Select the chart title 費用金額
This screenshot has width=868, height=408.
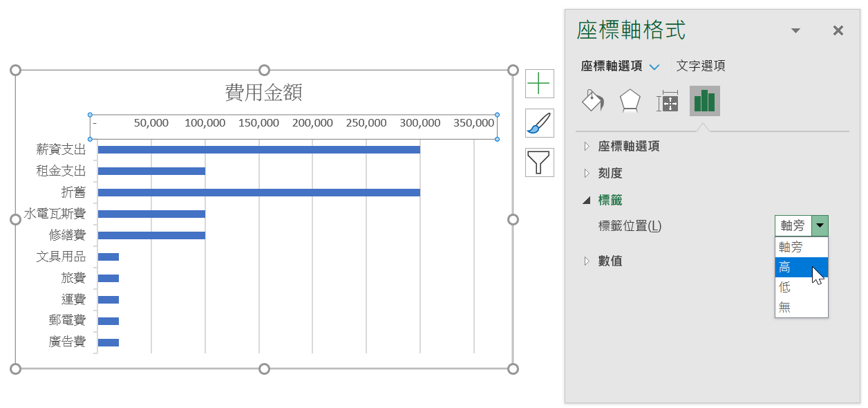tap(264, 92)
